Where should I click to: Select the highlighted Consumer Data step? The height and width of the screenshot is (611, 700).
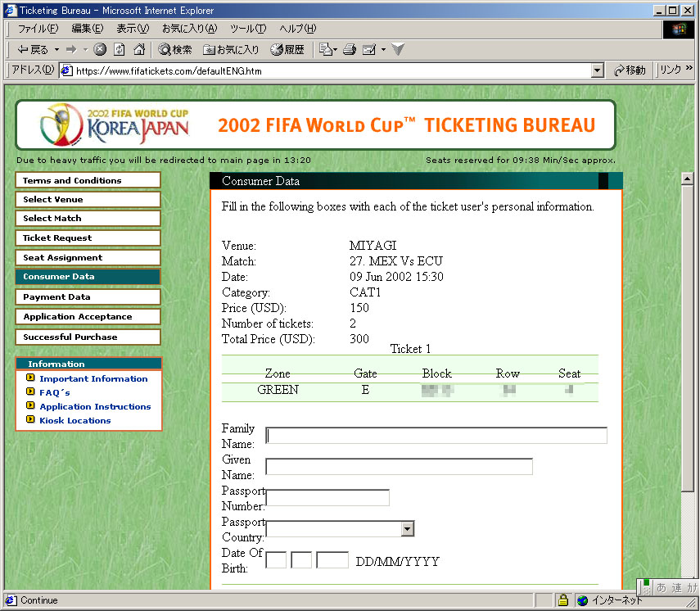click(88, 277)
